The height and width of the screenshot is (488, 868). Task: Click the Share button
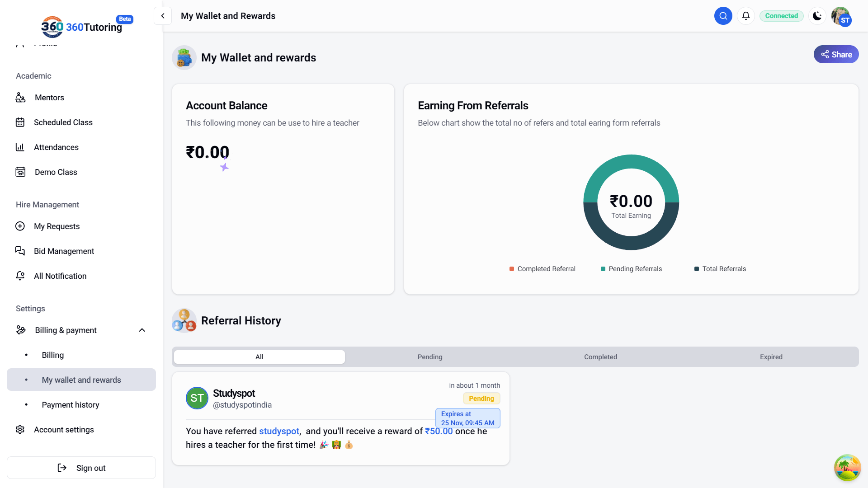836,54
